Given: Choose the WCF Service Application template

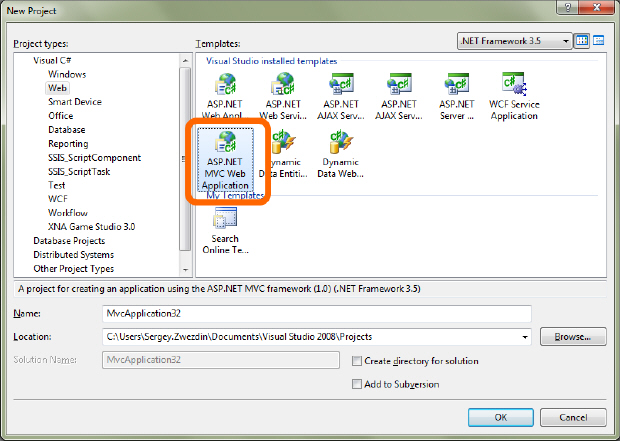Looking at the screenshot, I should point(514,96).
